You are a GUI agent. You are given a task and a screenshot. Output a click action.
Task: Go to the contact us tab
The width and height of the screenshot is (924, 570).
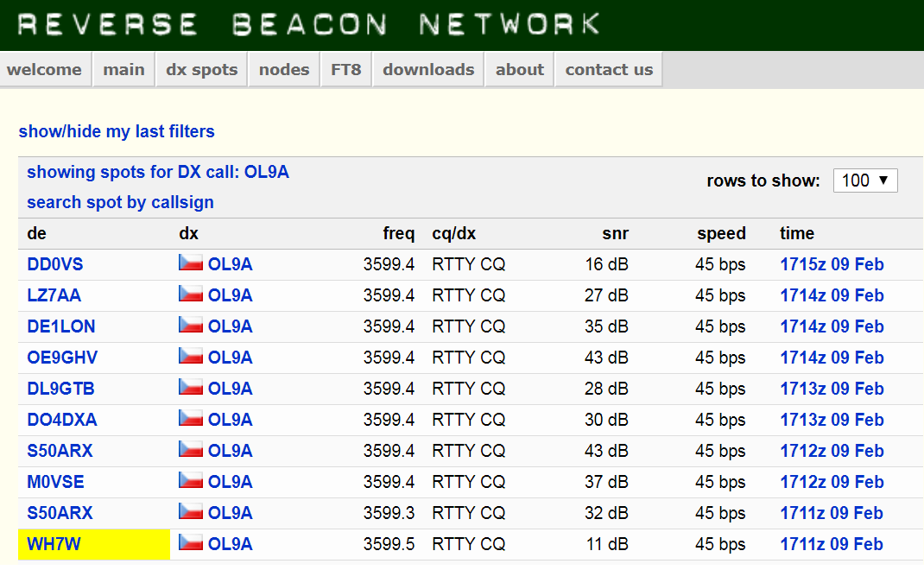610,70
